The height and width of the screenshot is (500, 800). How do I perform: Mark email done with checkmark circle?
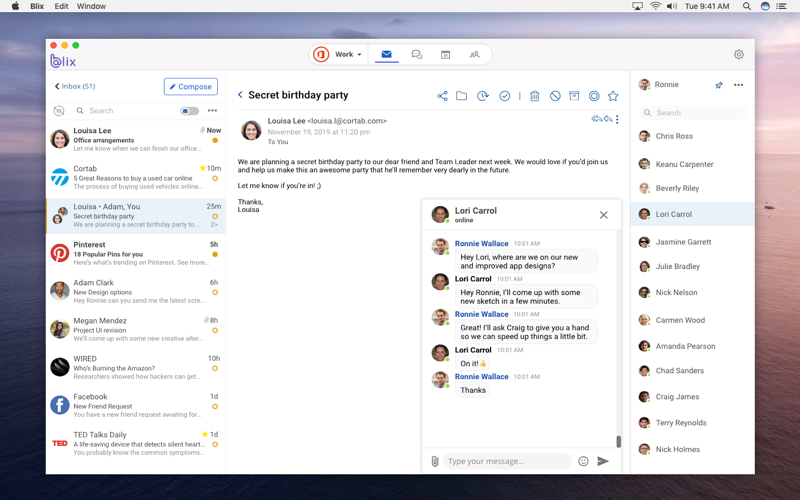coord(504,96)
